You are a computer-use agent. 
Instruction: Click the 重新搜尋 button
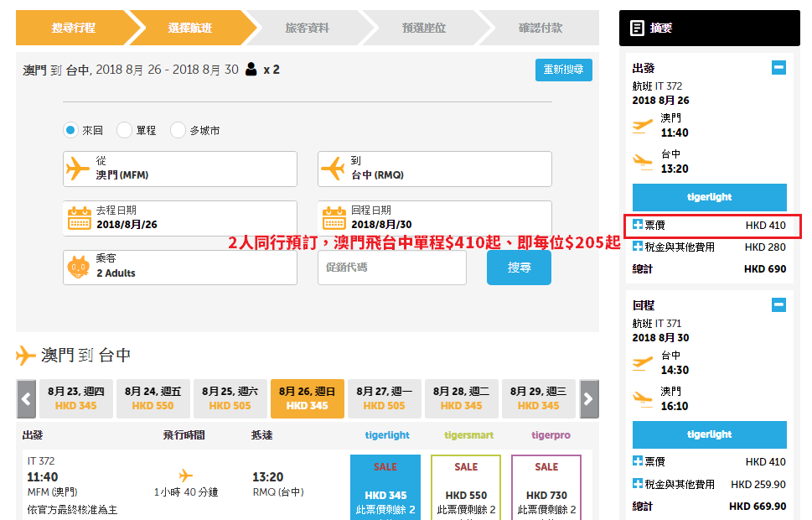click(564, 70)
